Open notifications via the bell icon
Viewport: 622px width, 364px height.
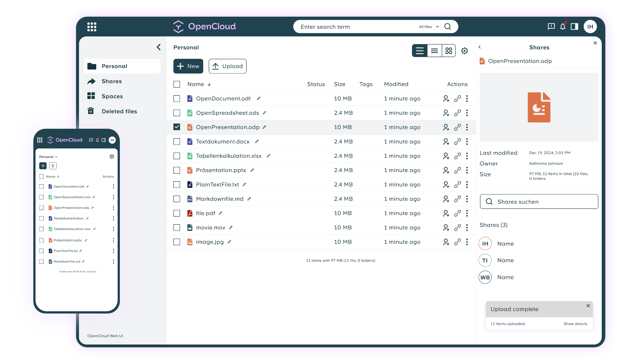coord(563,26)
